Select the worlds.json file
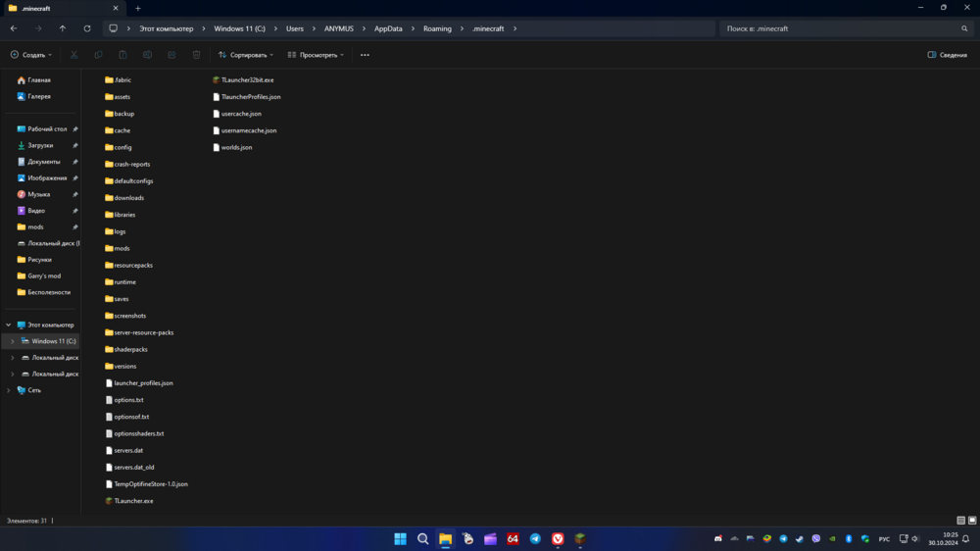The height and width of the screenshot is (551, 980). tap(232, 148)
